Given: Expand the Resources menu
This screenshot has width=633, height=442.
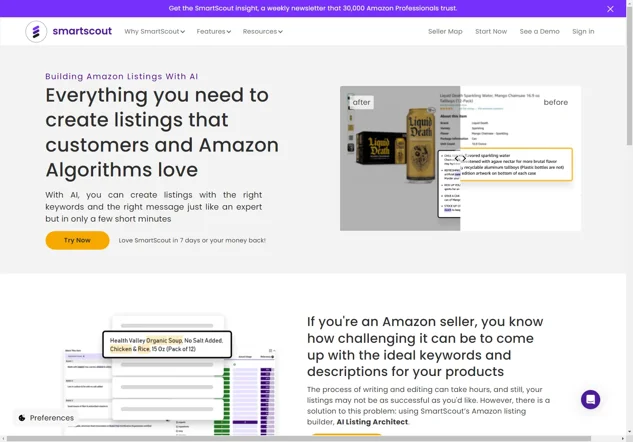Looking at the screenshot, I should pos(262,31).
